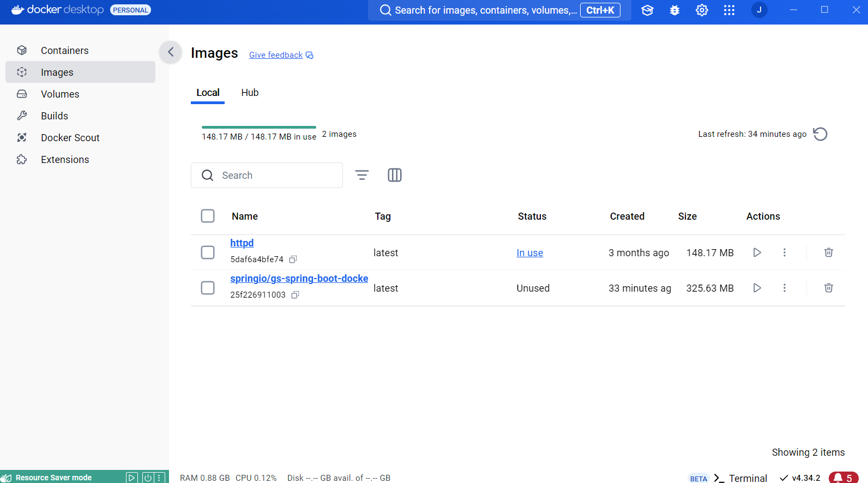868x483 pixels.
Task: Check the select-all images checkbox
Action: 208,216
